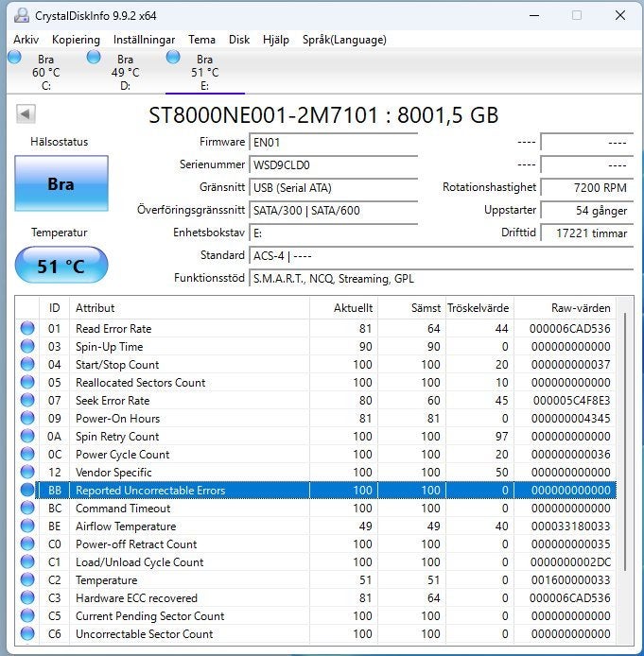Click status orb for Vendor Specific

pos(27,473)
